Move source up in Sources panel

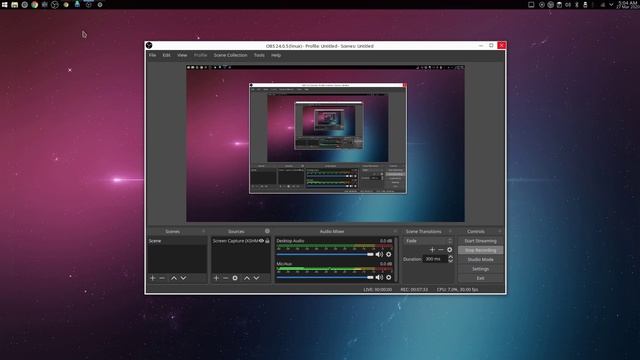[247, 278]
